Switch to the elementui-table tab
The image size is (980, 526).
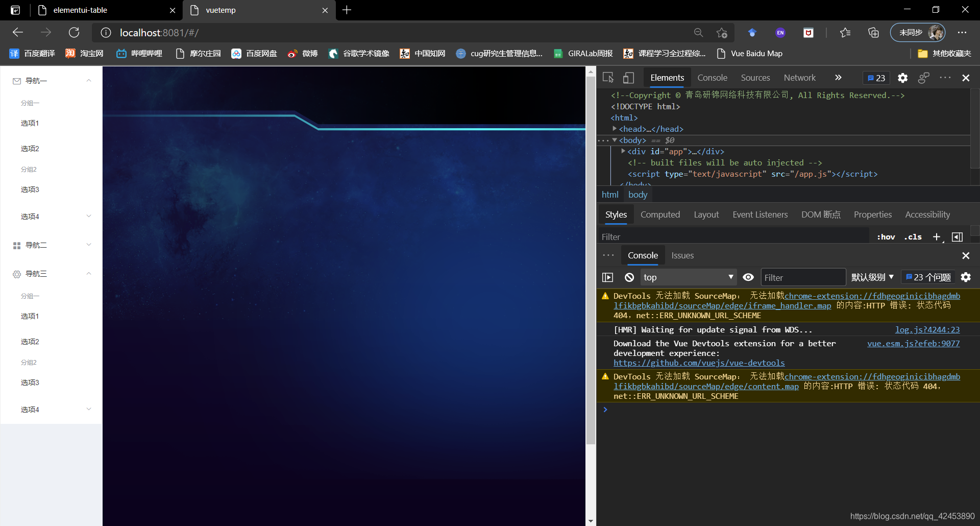[106, 10]
